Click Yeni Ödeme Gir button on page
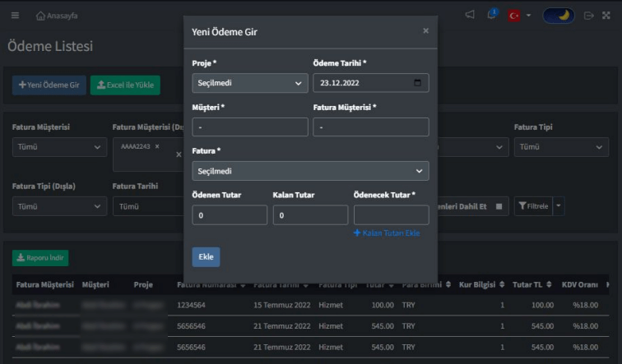 click(49, 85)
